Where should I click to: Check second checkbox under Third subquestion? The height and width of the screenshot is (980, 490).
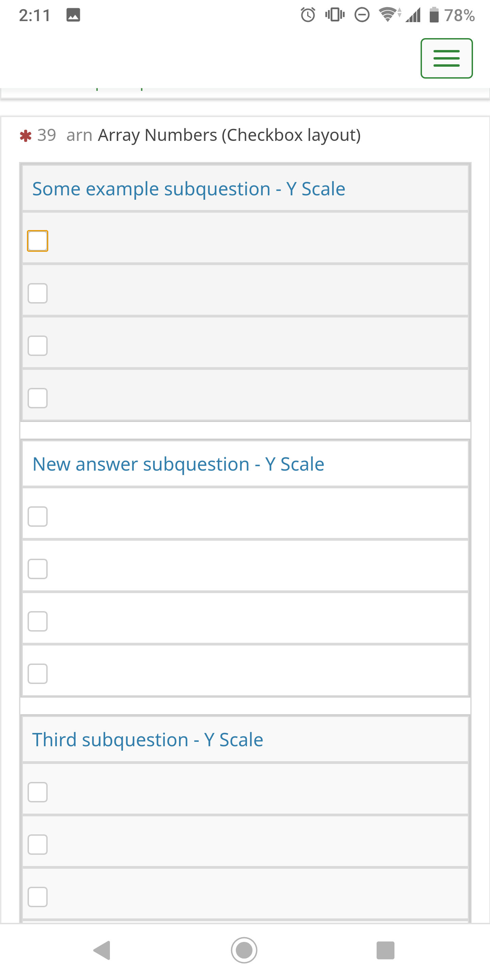tap(38, 845)
